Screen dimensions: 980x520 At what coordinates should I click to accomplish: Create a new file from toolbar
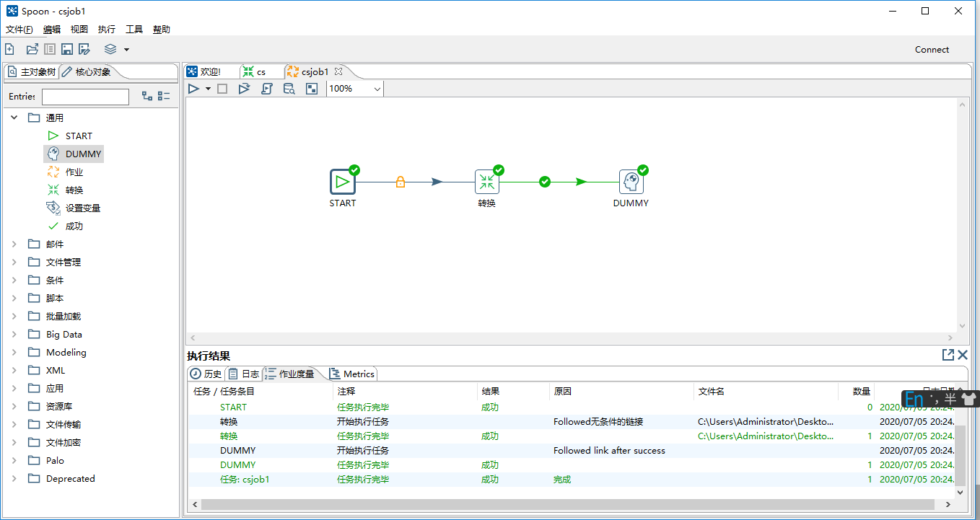click(9, 49)
